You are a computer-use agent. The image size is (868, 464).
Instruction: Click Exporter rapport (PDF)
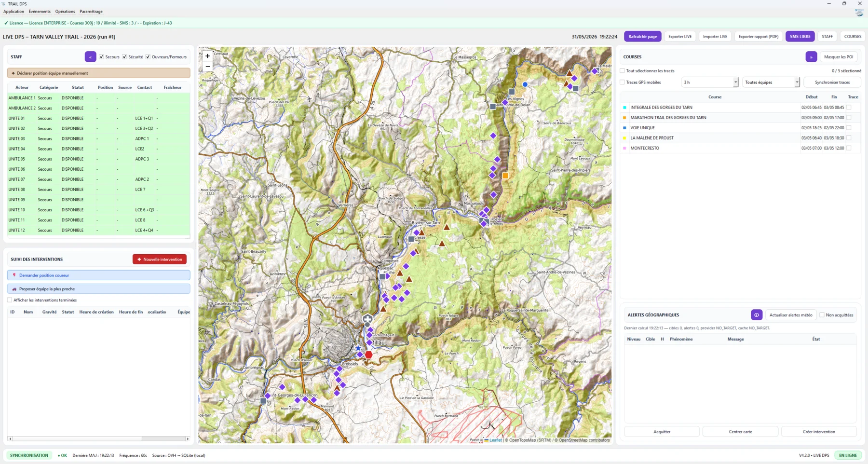759,37
